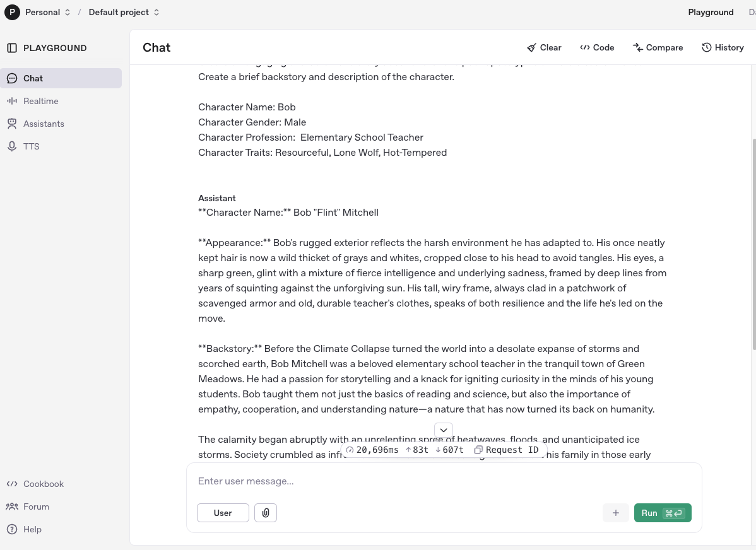Expand the Default project switcher
This screenshot has width=756, height=550.
point(124,12)
